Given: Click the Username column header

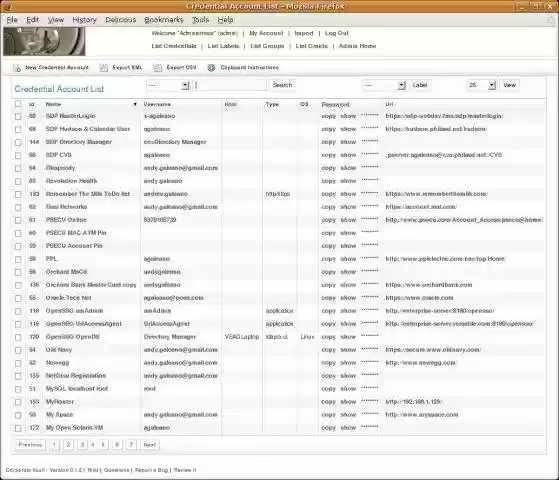Looking at the screenshot, I should (x=157, y=104).
